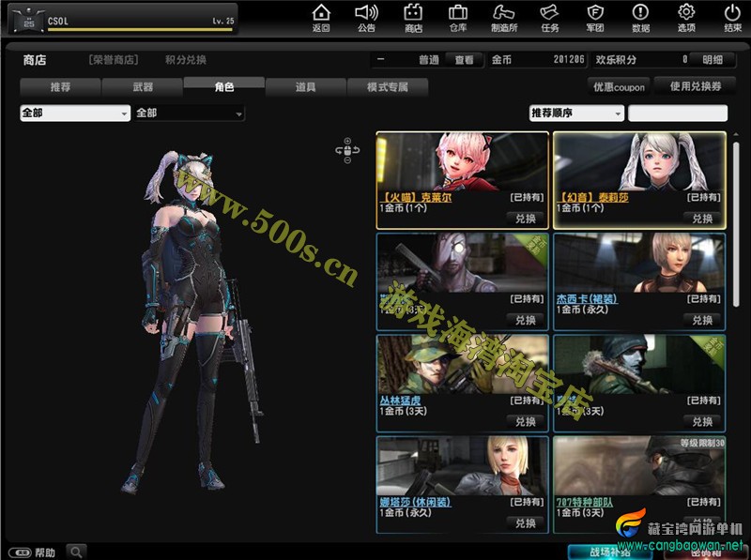Switch to the 武器 weapons tab
The height and width of the screenshot is (560, 751).
click(142, 87)
